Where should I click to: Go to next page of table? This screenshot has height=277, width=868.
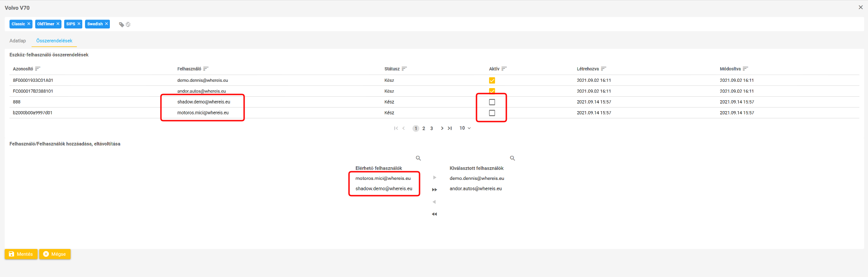(442, 128)
